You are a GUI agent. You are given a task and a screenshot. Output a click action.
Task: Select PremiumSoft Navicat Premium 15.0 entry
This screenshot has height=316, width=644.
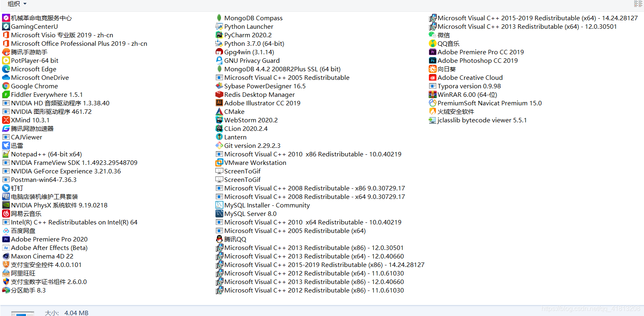[x=485, y=103]
